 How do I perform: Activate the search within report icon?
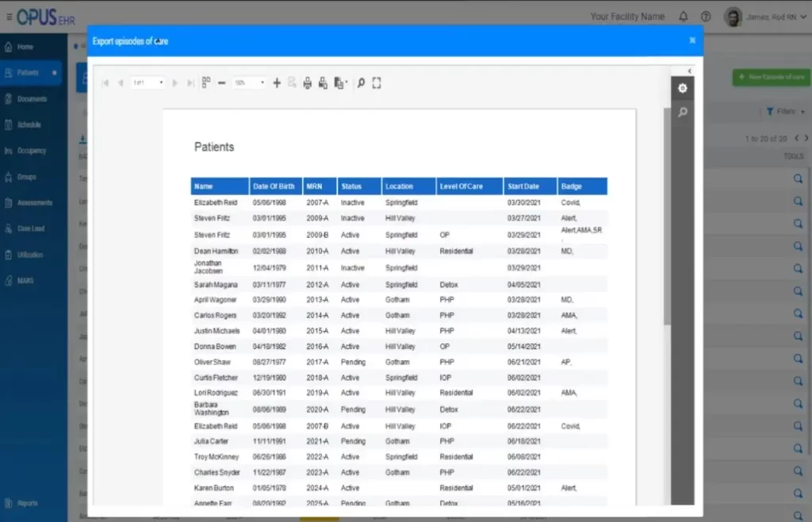pos(362,83)
